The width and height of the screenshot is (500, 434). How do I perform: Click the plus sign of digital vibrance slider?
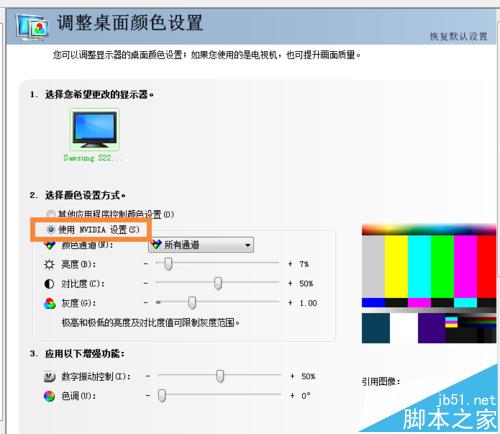pos(292,376)
